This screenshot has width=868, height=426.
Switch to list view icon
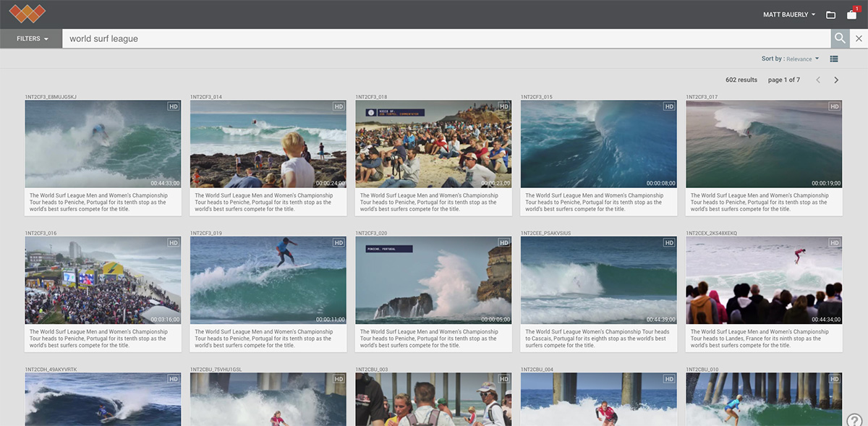[834, 59]
